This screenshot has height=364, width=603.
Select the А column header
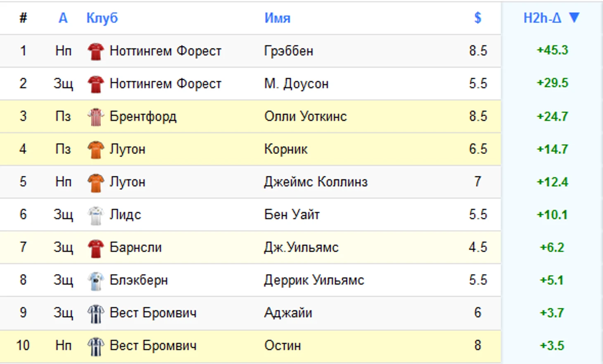[x=62, y=18]
